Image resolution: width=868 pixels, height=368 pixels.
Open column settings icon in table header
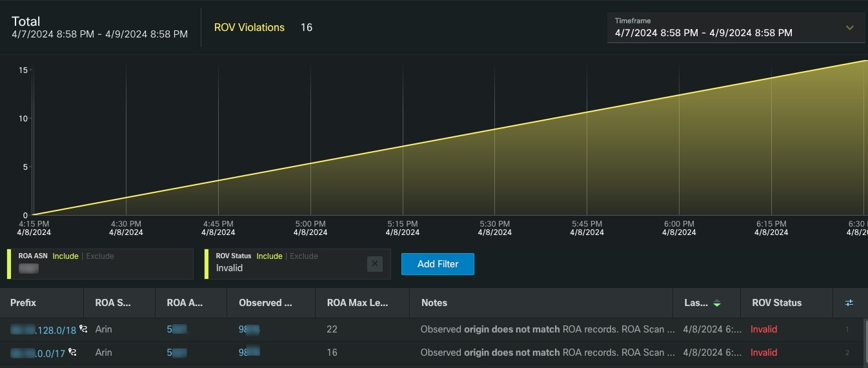[849, 303]
